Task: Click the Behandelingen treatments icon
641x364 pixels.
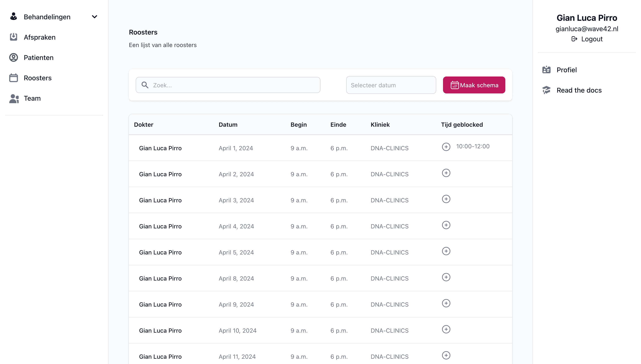Action: 14,17
